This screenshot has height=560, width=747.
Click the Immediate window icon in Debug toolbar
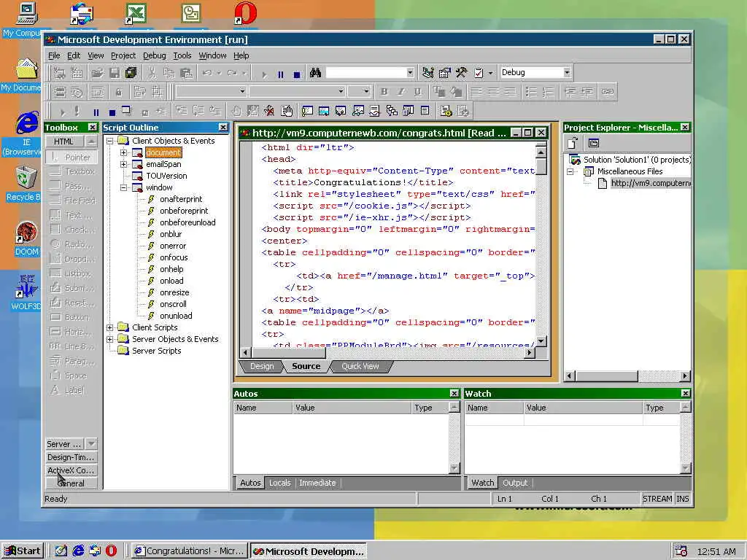(x=307, y=112)
